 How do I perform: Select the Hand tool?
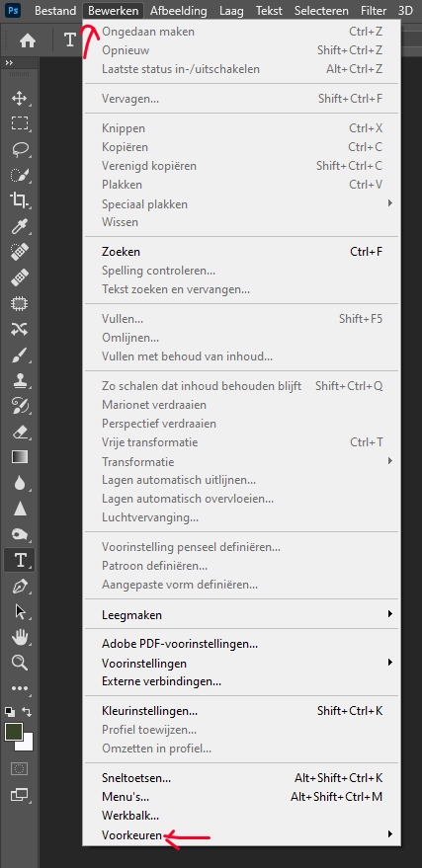(x=20, y=637)
